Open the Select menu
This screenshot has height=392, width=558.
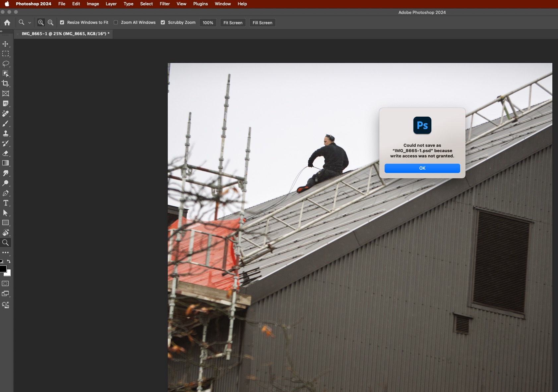click(146, 4)
